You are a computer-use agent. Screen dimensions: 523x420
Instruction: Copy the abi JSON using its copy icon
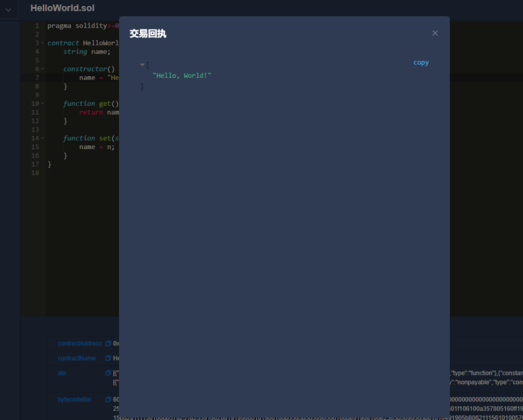[x=107, y=373]
